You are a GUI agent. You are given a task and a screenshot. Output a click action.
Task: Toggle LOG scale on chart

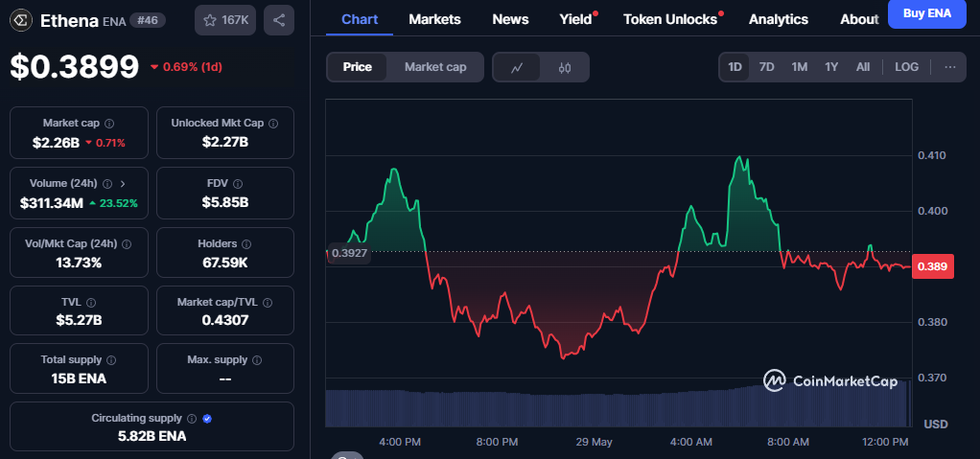pyautogui.click(x=906, y=67)
